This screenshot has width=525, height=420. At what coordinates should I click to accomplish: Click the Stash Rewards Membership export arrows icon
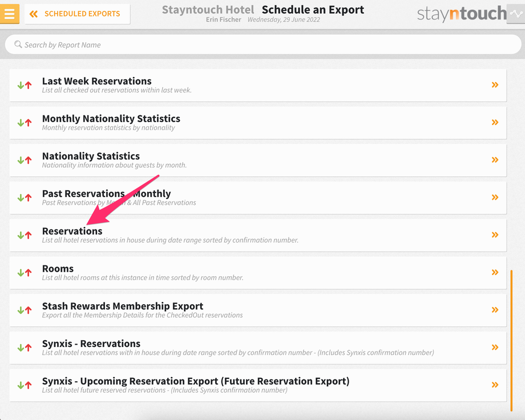(25, 310)
